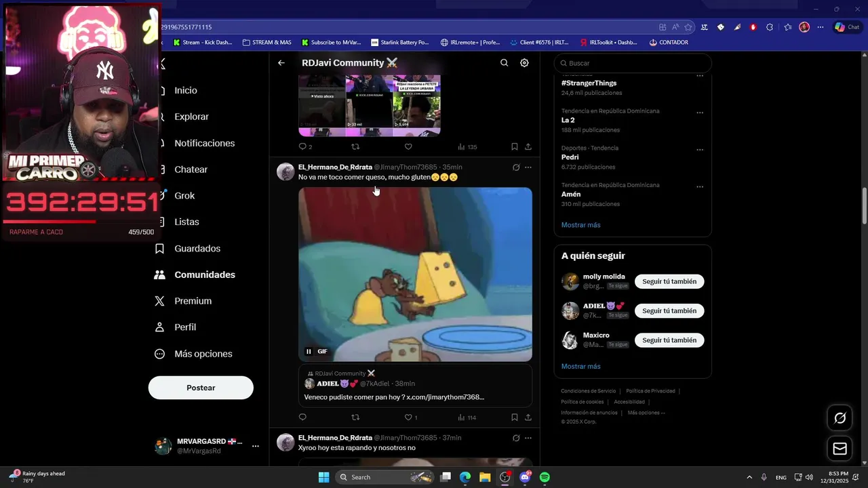This screenshot has width=868, height=488.
Task: Open the floating messages envelope button
Action: point(840,449)
